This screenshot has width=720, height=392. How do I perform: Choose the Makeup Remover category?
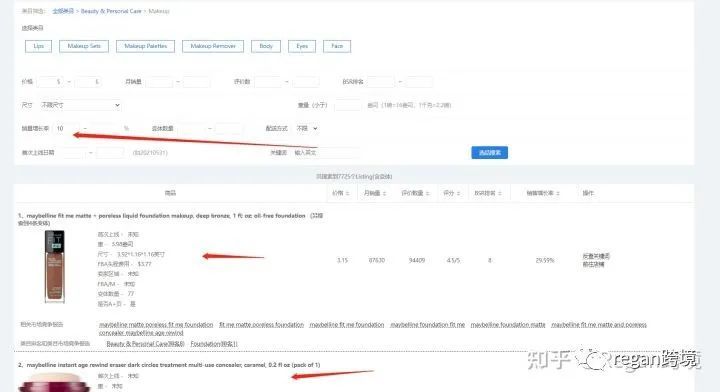[213, 46]
